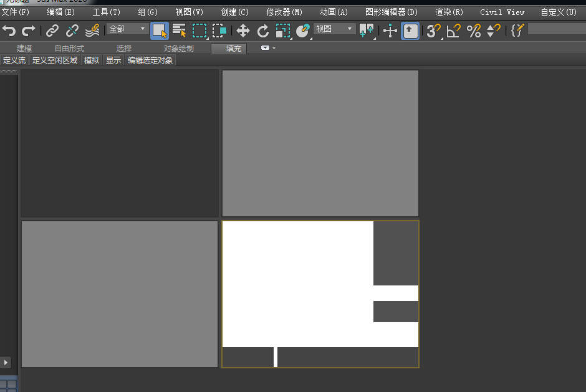Click the Bind to Space Warp icon
This screenshot has height=392, width=586.
(x=92, y=31)
